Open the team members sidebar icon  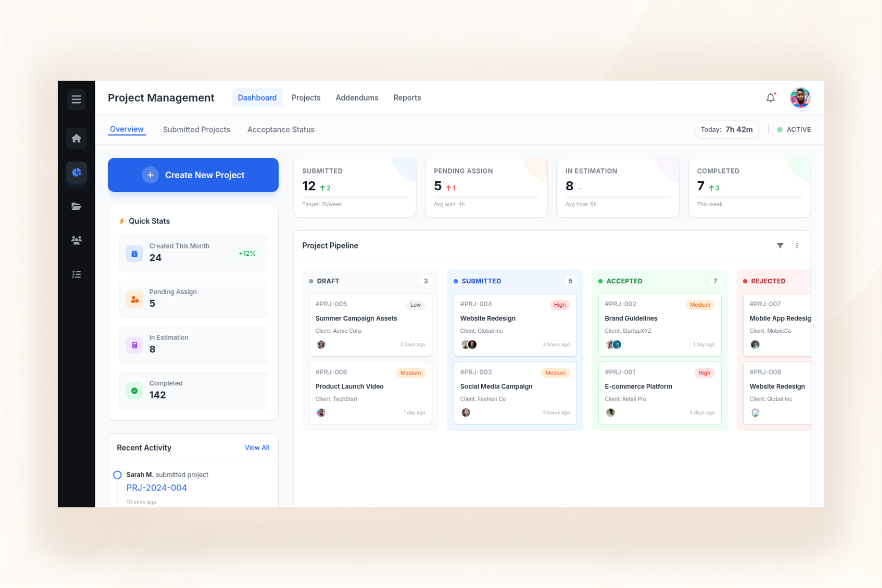click(x=77, y=240)
